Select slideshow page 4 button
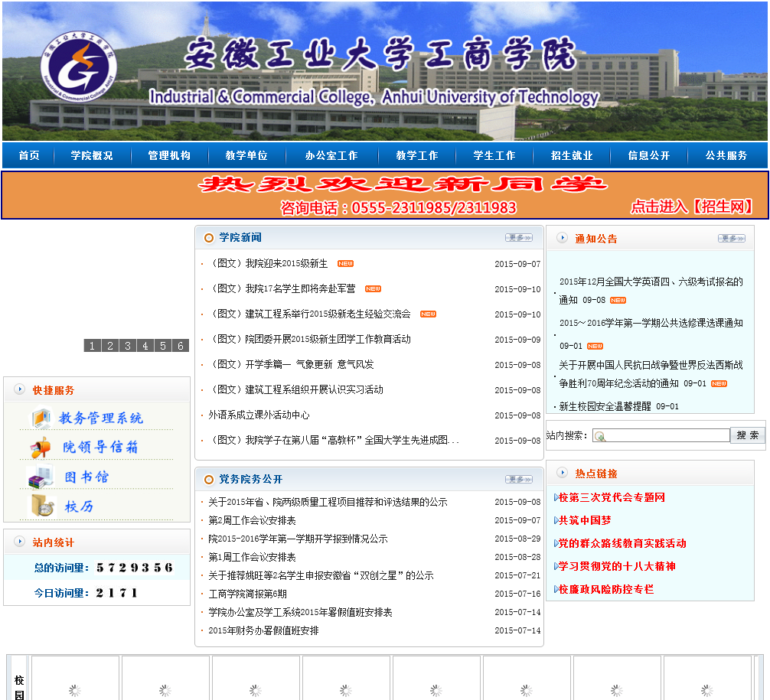The image size is (770, 700). (145, 346)
